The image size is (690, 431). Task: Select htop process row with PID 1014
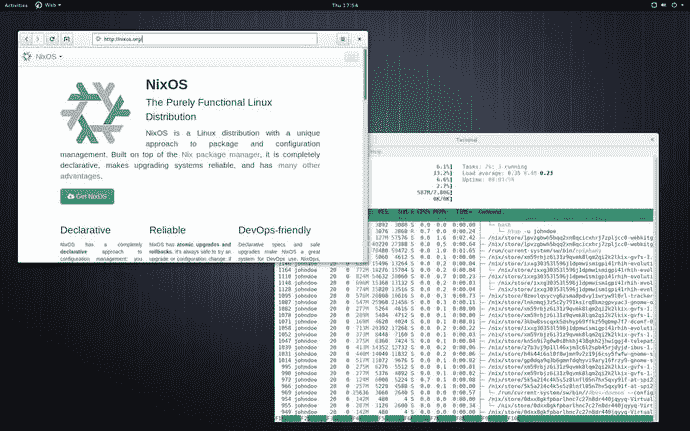(464, 360)
